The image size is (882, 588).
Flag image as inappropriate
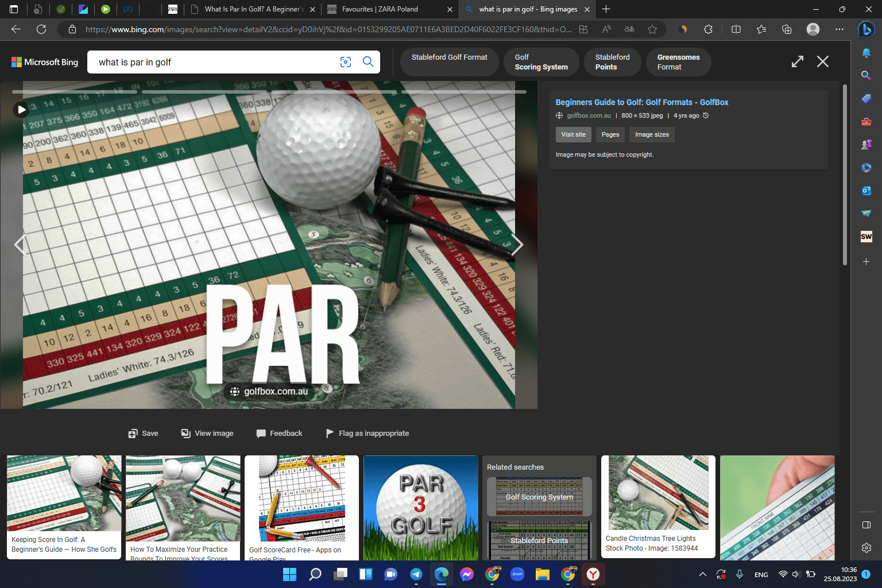click(x=367, y=434)
